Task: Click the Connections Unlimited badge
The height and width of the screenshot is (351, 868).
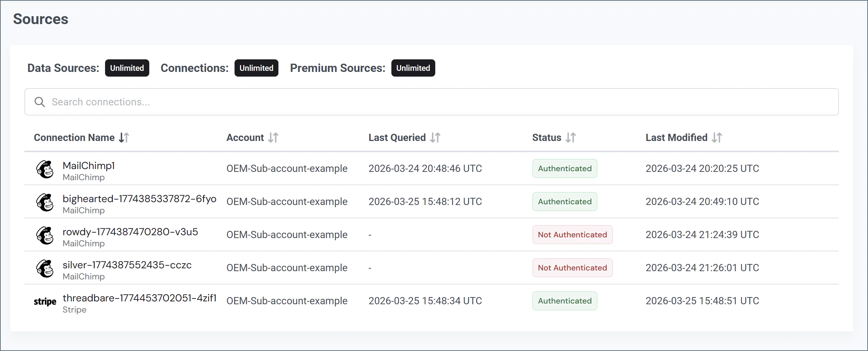Action: [256, 68]
